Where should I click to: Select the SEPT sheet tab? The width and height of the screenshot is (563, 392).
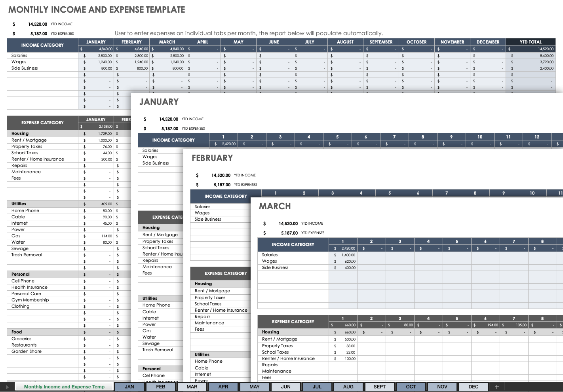pyautogui.click(x=379, y=386)
